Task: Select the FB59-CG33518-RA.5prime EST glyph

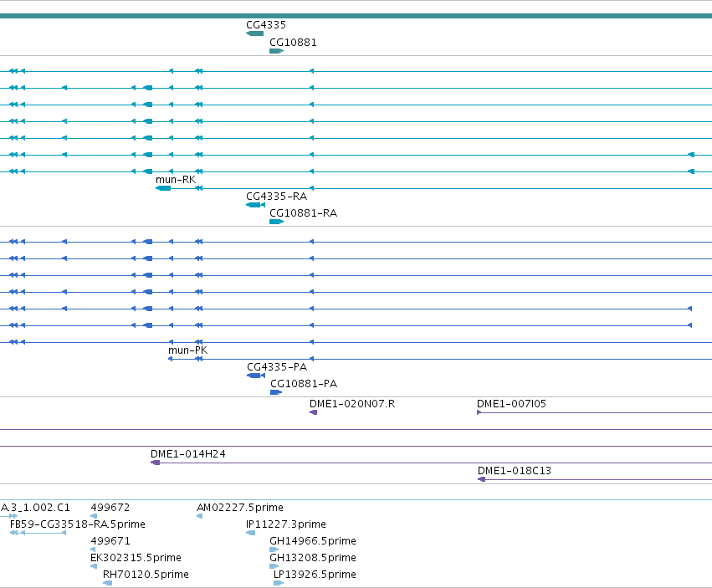Action: (x=38, y=533)
